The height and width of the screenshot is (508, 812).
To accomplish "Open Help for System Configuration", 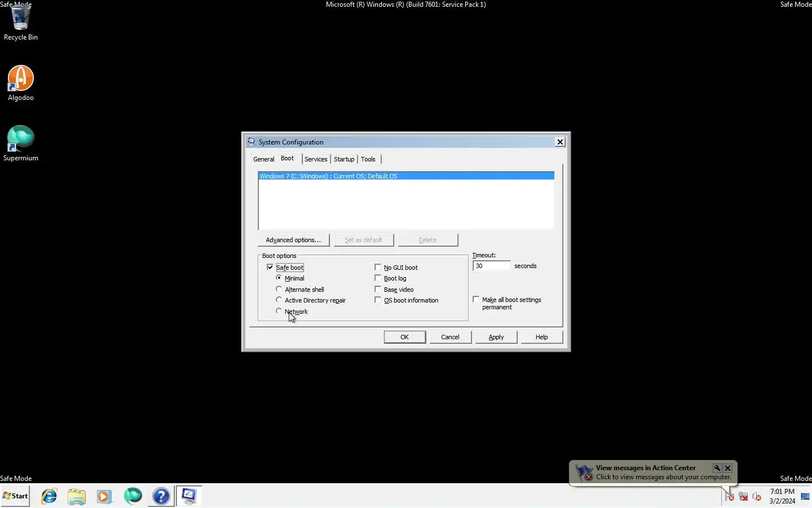I will (542, 337).
